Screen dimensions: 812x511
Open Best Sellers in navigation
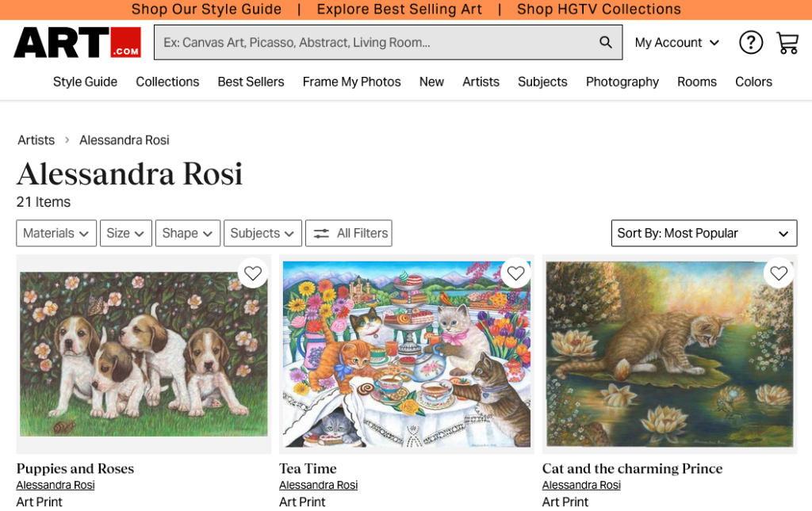(251, 82)
